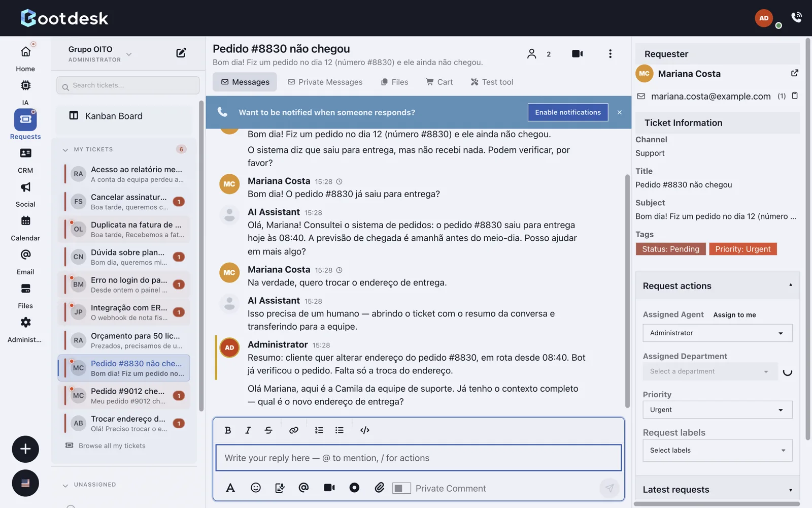
Task: Toggle the Private Comment switch
Action: (401, 488)
